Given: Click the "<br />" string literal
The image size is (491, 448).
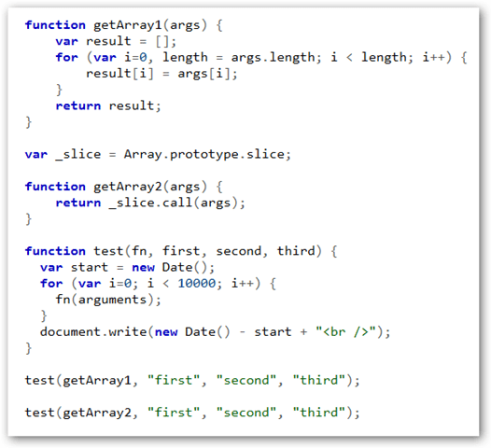Looking at the screenshot, I should [345, 332].
